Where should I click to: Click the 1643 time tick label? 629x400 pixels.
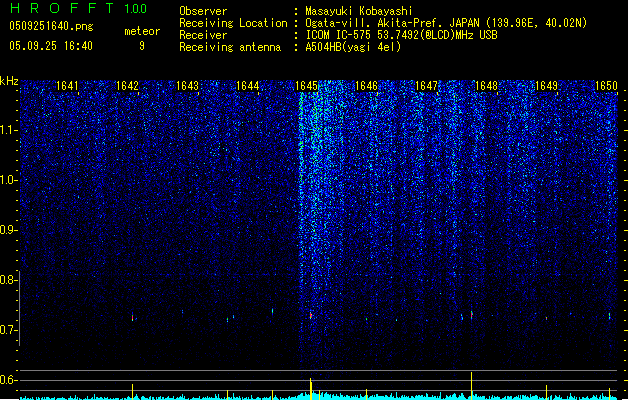pyautogui.click(x=187, y=86)
